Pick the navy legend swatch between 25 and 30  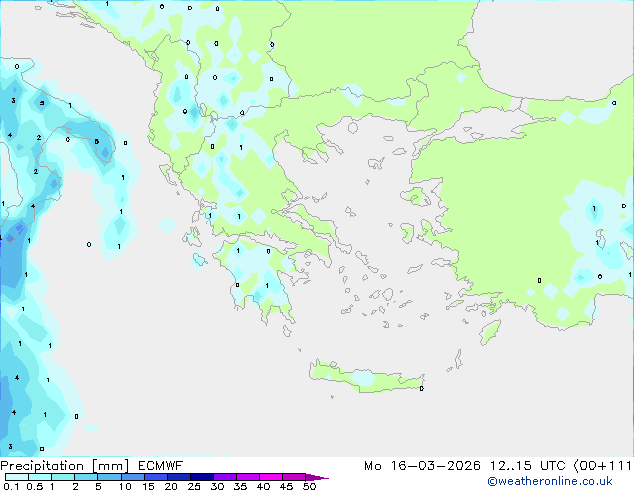201,477
